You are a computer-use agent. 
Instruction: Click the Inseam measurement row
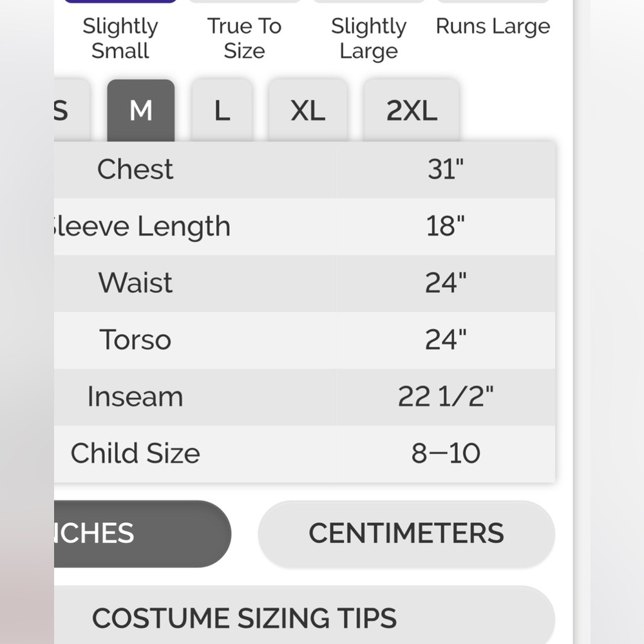pyautogui.click(x=305, y=397)
